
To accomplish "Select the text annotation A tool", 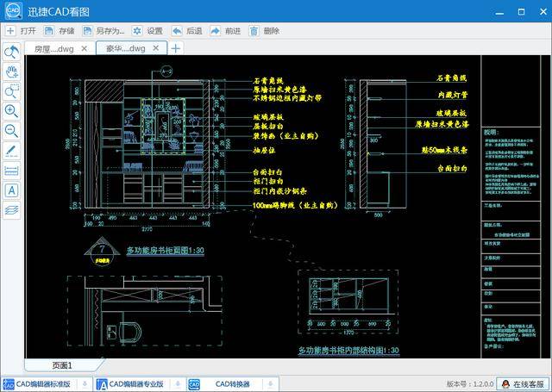I will tap(11, 190).
